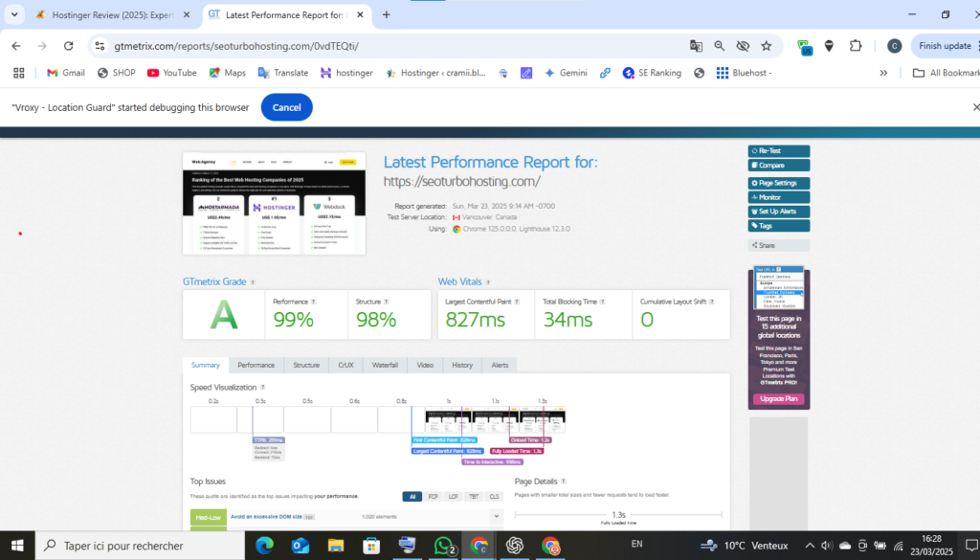Switch to the CrUX tab
This screenshot has height=560, width=980.
click(345, 365)
